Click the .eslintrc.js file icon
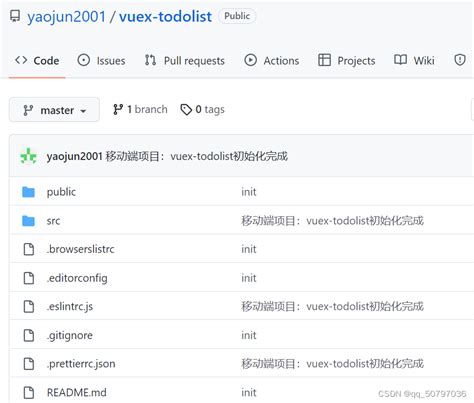 [29, 306]
